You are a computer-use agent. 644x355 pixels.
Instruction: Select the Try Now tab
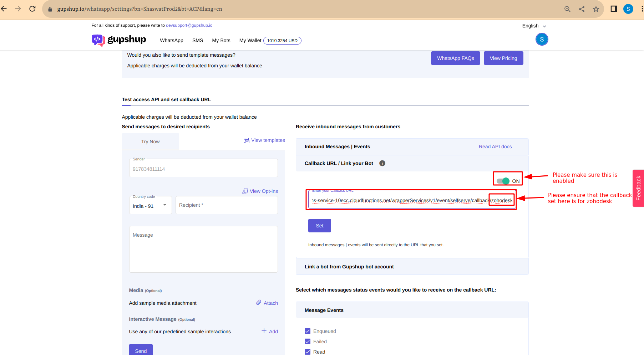pos(151,142)
